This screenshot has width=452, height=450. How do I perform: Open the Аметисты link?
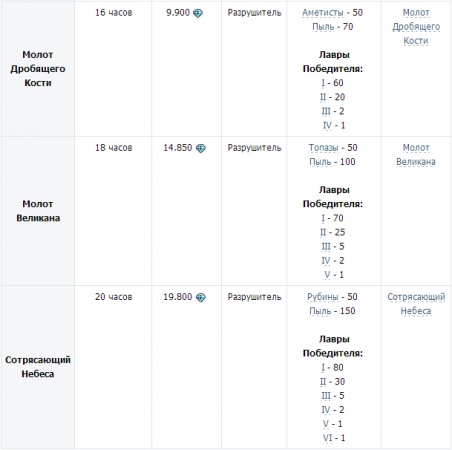pyautogui.click(x=323, y=13)
